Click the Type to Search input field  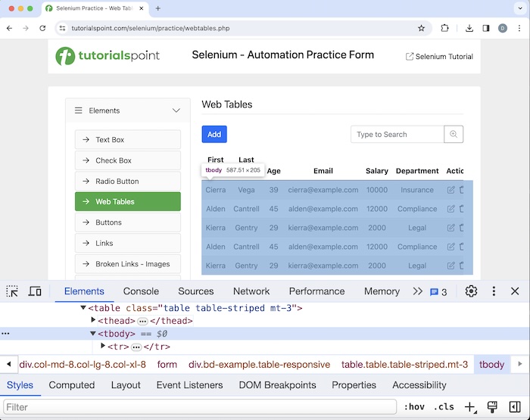pos(397,135)
